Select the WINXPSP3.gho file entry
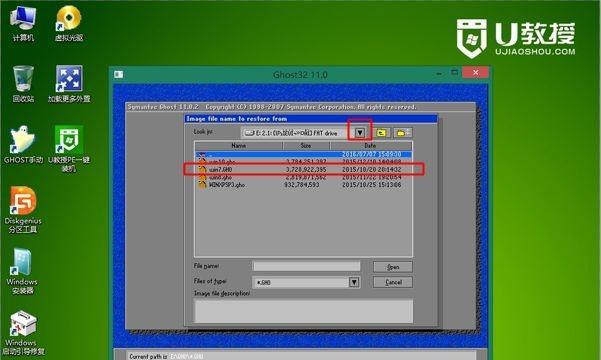Screen dimensions: 601x360 click(x=303, y=185)
